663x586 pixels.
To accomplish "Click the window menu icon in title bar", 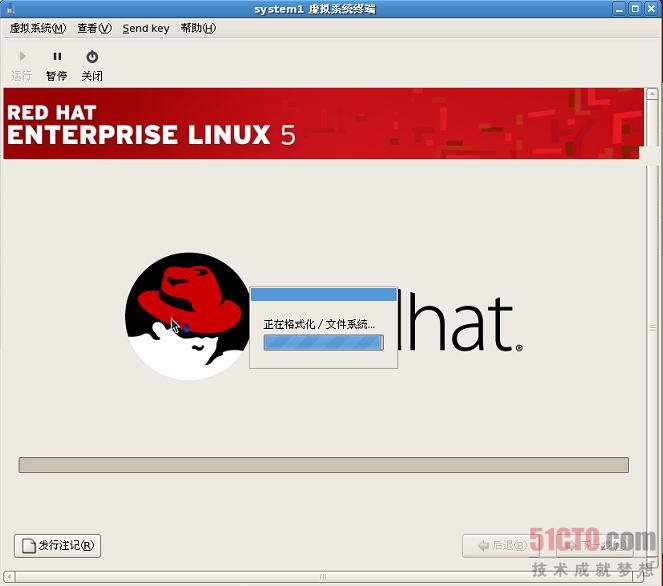I will pyautogui.click(x=10, y=8).
